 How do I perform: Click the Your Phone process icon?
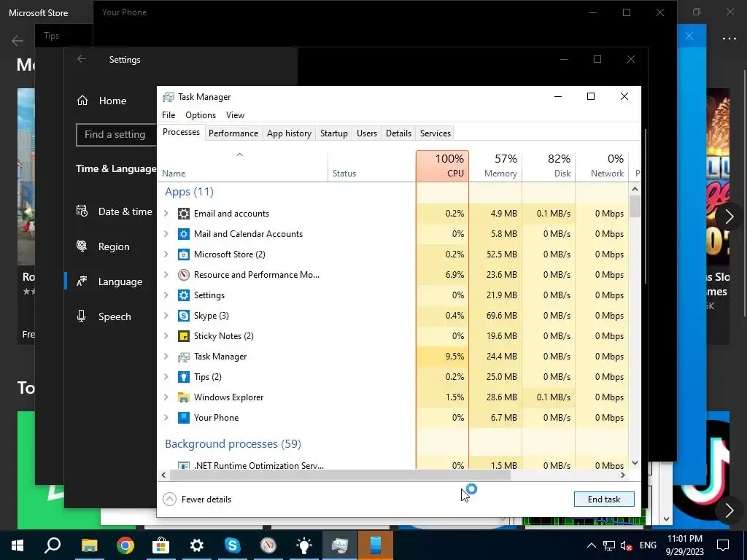183,418
